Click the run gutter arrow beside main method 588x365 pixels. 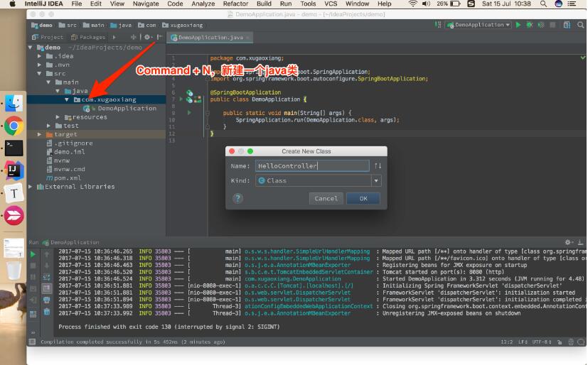click(x=189, y=112)
